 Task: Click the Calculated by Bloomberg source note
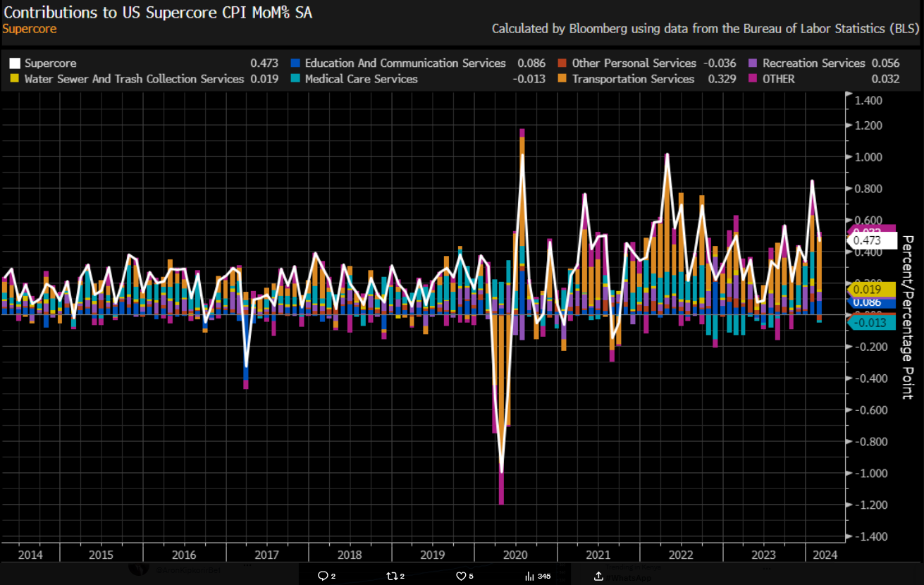[705, 29]
